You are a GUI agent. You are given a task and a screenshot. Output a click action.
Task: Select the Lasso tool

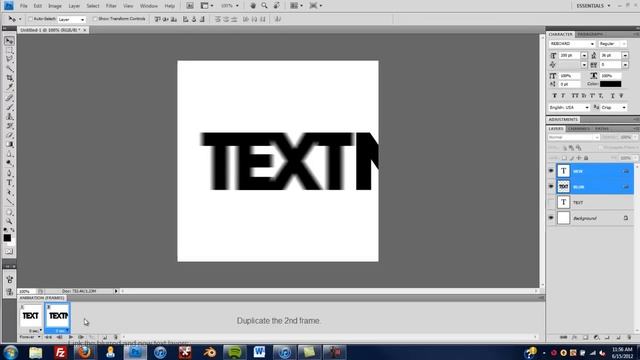pos(9,59)
